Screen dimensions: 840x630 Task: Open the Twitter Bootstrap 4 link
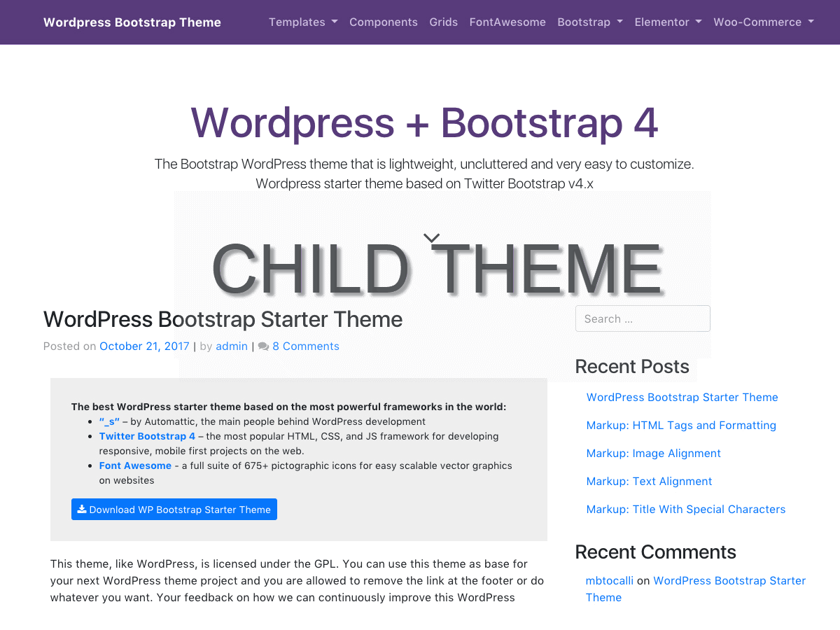click(x=147, y=436)
